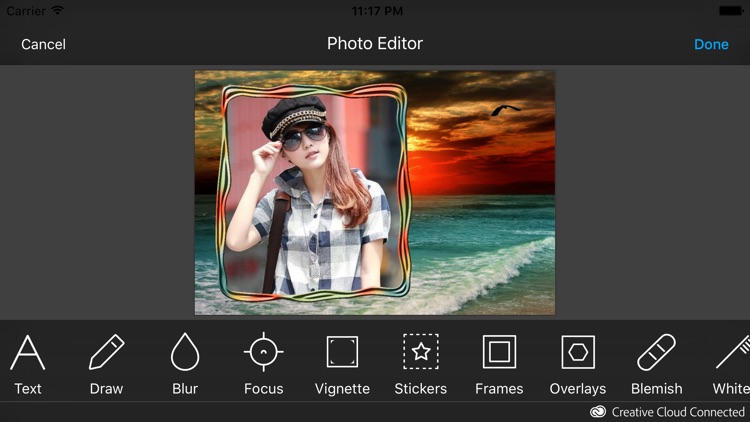This screenshot has height=422, width=750.
Task: Click the edited photo preview
Action: 375,192
